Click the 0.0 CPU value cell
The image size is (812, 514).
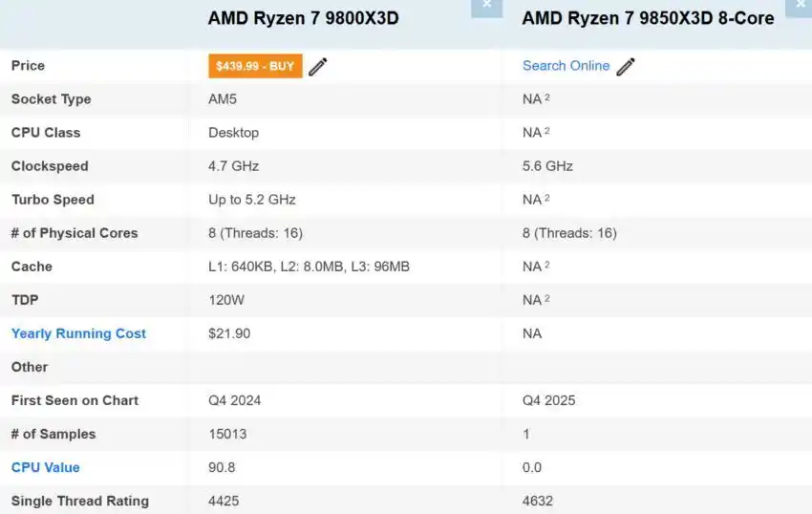(x=532, y=467)
